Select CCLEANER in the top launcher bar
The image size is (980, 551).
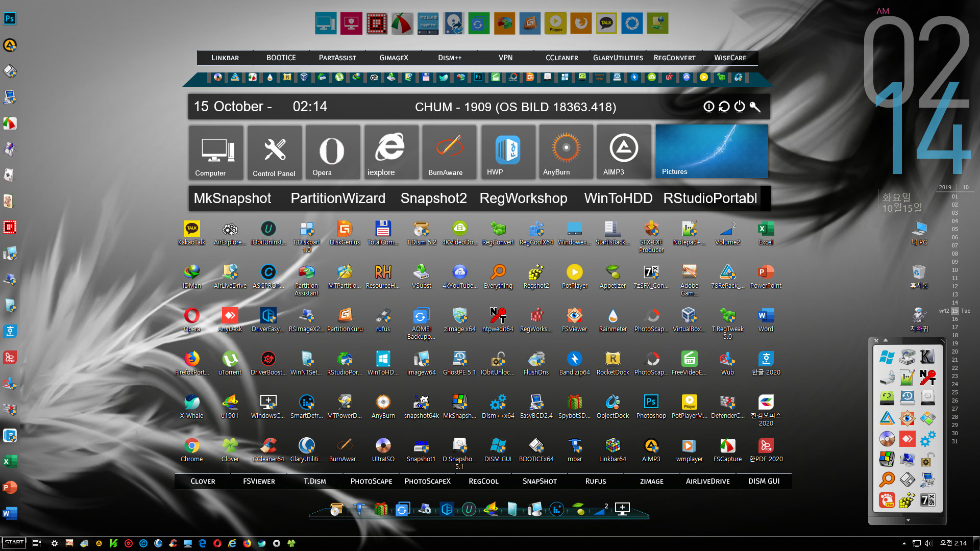pos(562,58)
